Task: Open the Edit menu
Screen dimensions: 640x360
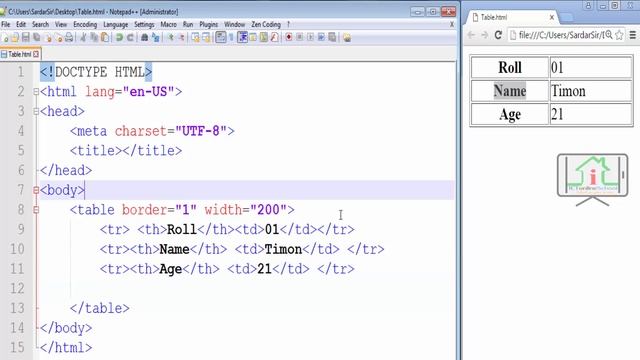Action: click(x=21, y=24)
